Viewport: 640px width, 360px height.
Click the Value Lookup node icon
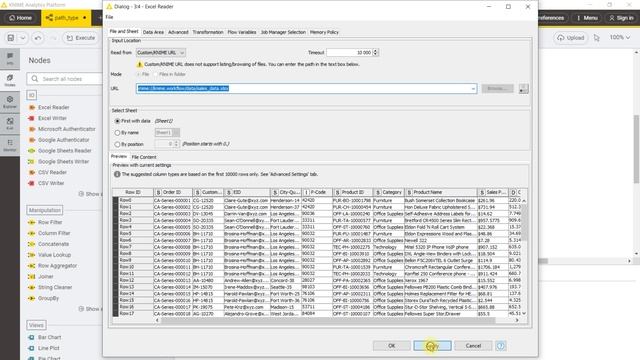31,255
